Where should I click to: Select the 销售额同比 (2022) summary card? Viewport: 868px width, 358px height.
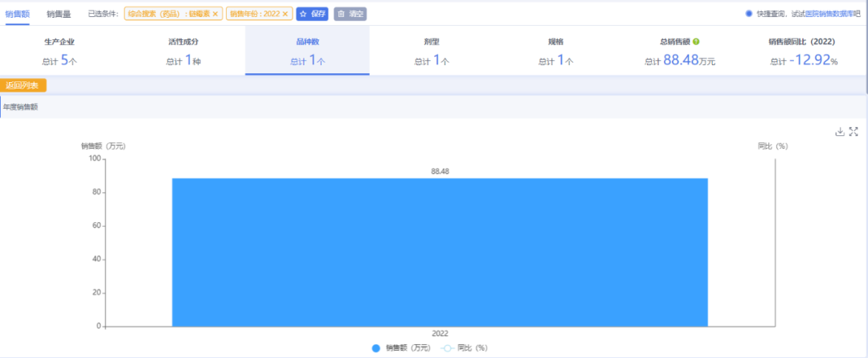tap(804, 51)
